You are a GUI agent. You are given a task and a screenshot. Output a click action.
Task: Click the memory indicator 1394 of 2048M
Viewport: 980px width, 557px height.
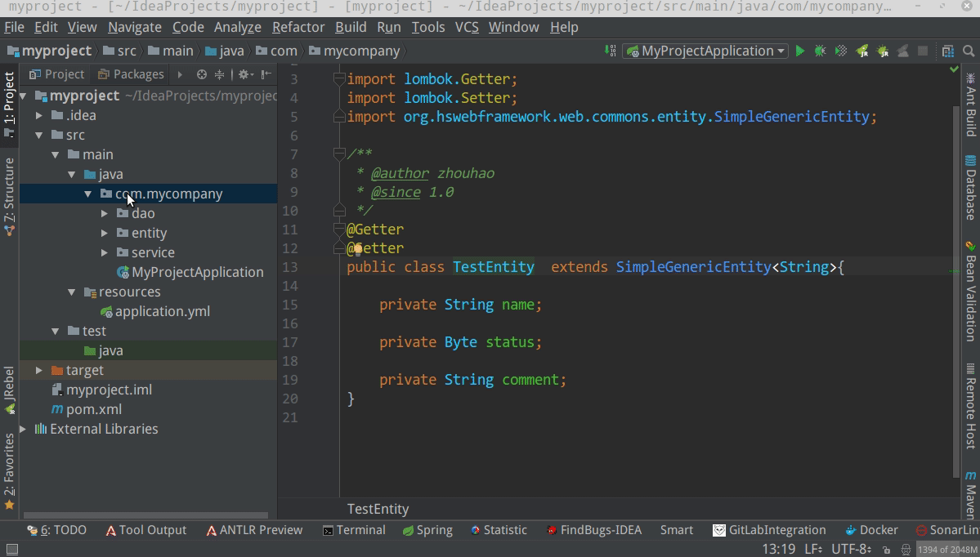[947, 550]
